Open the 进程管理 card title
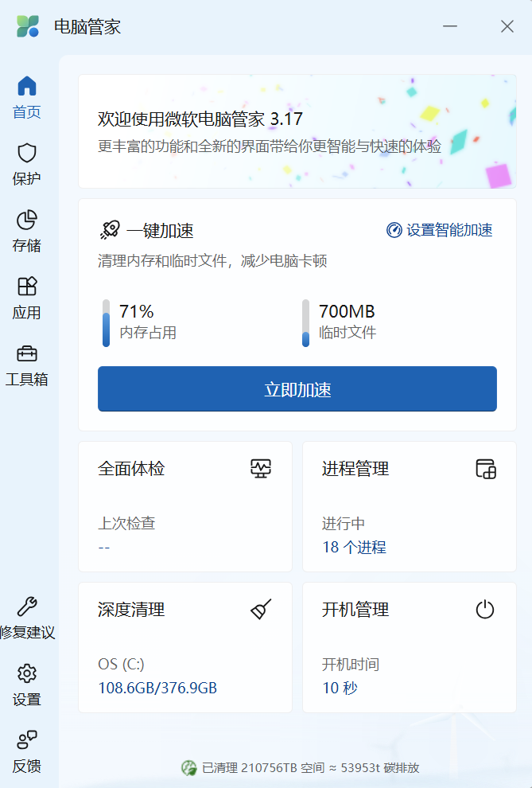Viewport: 532px width, 788px height. (x=355, y=468)
